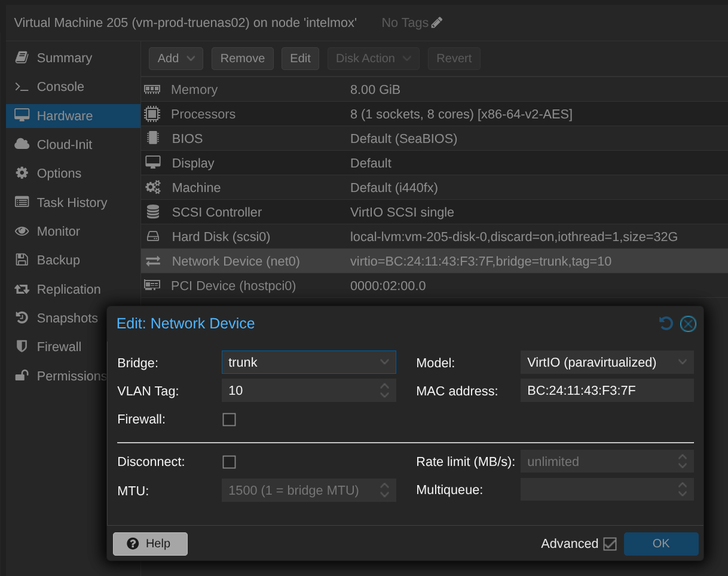Go to the Snapshots section
This screenshot has height=576, width=728.
click(66, 318)
